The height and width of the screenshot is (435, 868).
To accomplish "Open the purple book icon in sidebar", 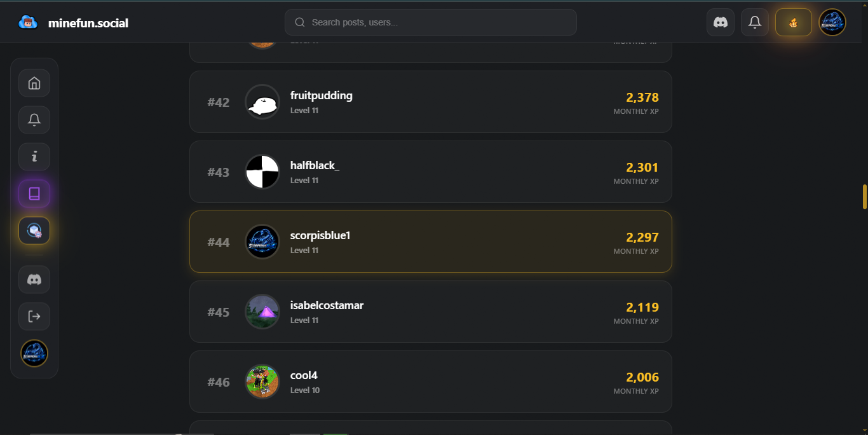I will 34,194.
